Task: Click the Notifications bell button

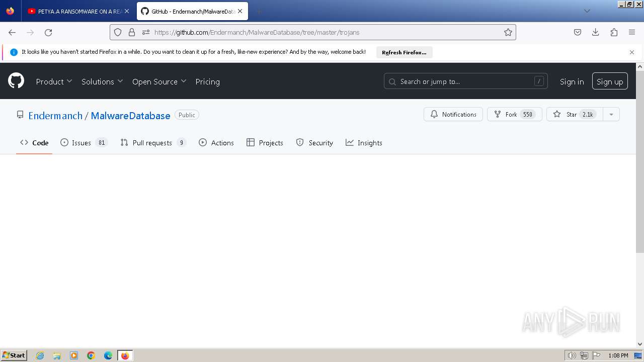Action: click(453, 115)
